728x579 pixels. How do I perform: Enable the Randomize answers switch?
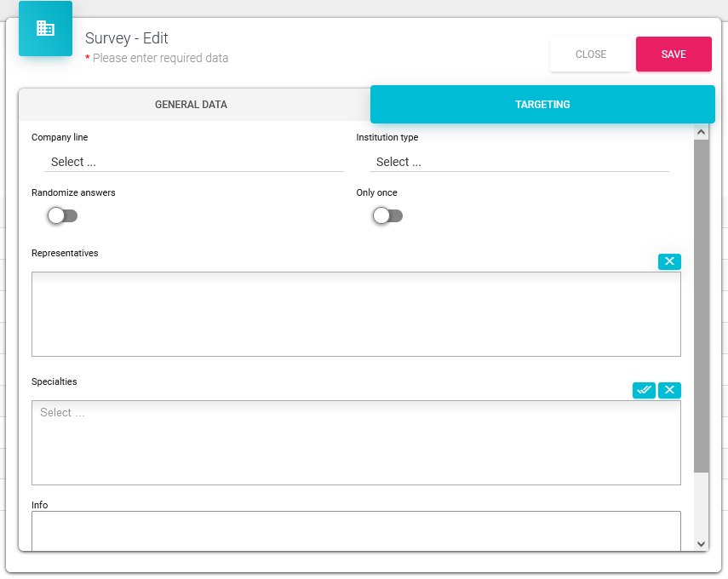(x=62, y=216)
